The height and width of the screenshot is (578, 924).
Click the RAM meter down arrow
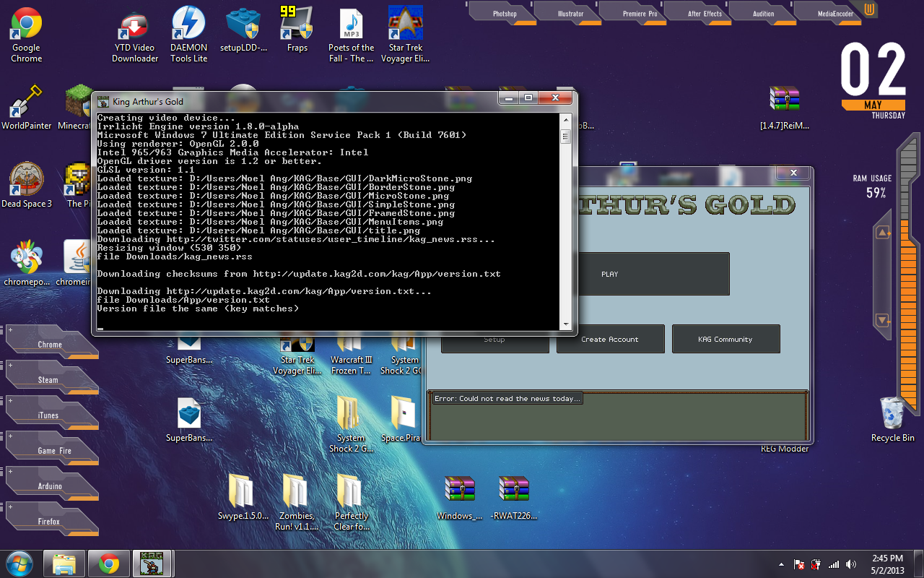click(x=882, y=319)
